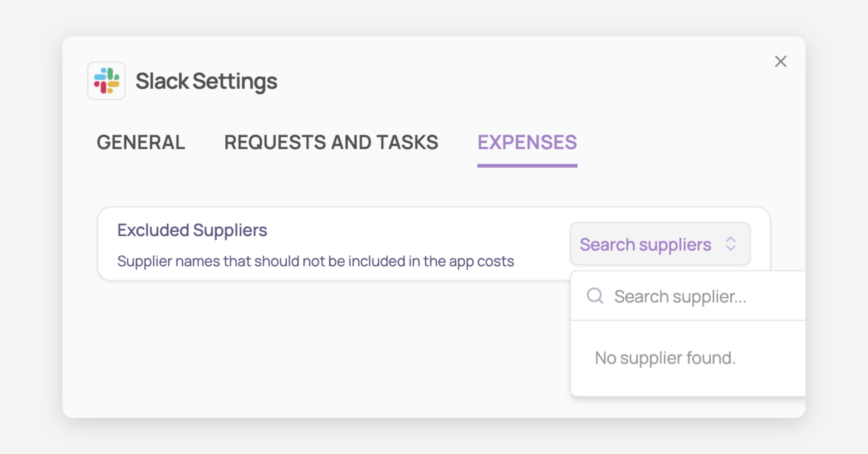Click the No supplier found message
Screen dimensions: 868x454
665,358
